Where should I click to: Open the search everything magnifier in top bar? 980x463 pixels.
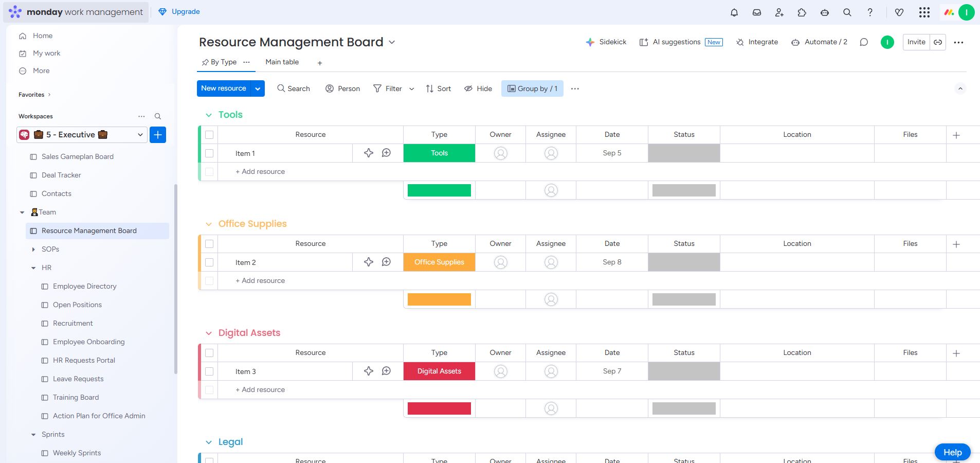click(847, 12)
